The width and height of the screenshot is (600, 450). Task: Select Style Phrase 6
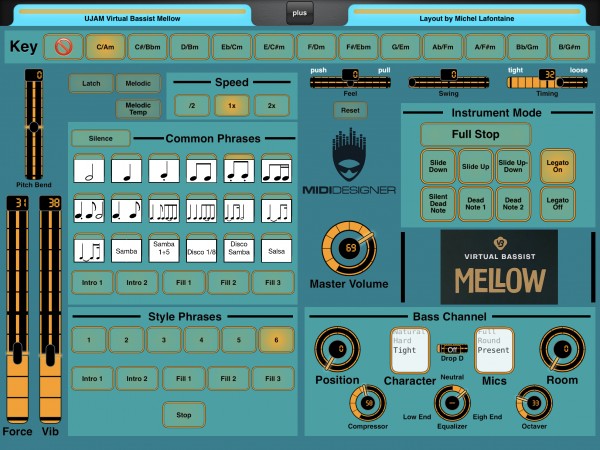276,340
